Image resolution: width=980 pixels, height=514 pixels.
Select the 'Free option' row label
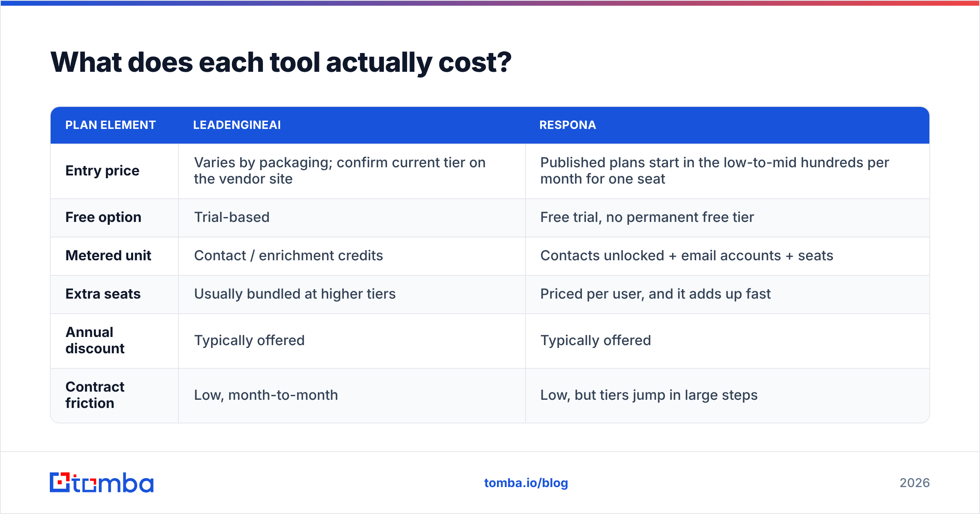point(103,217)
